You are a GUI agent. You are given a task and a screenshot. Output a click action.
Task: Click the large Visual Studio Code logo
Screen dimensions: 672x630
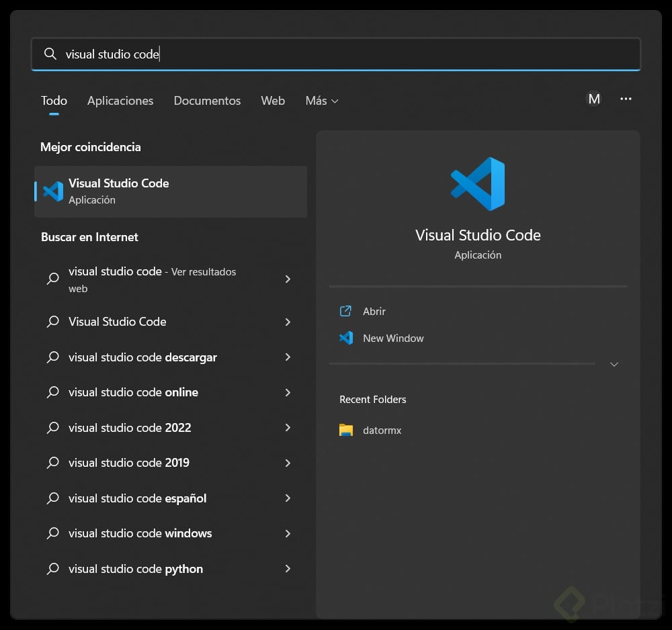478,184
